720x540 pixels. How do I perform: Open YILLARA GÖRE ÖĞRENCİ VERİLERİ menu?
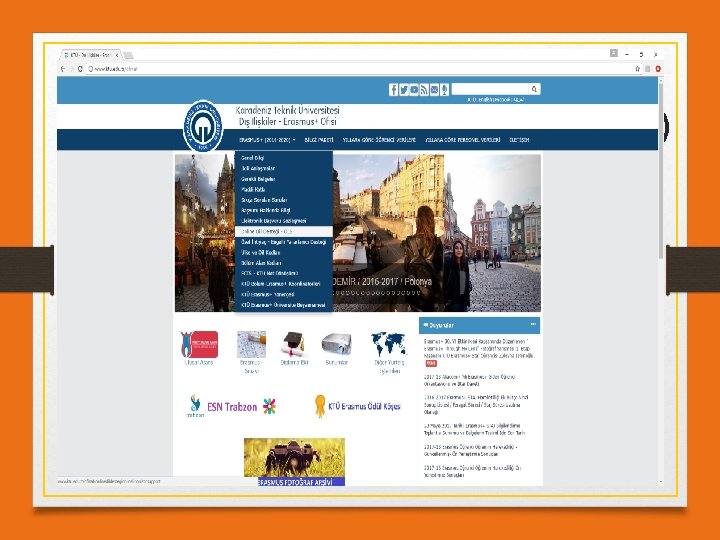pos(379,140)
